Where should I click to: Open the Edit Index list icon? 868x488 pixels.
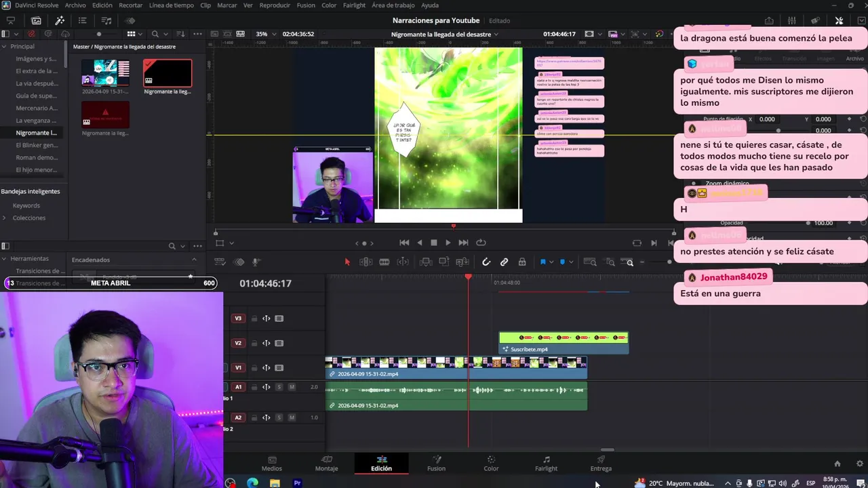82,20
